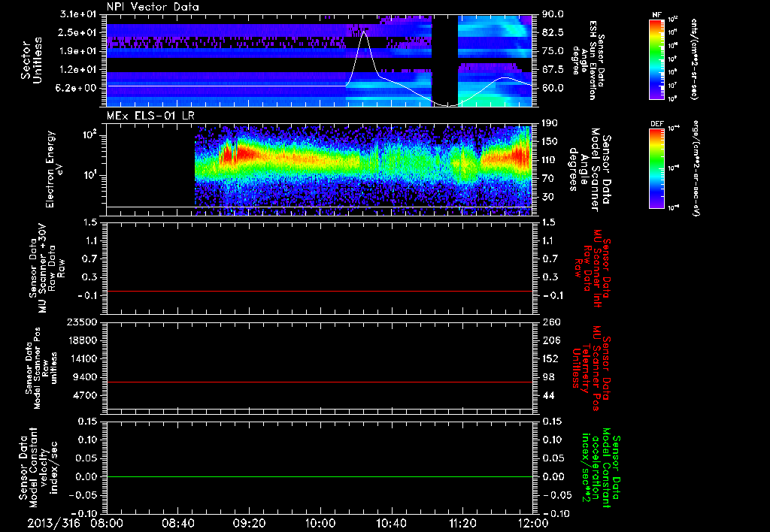This screenshot has height=532, width=770.
Task: Click the white sun elevation curve peak
Action: click(x=364, y=32)
